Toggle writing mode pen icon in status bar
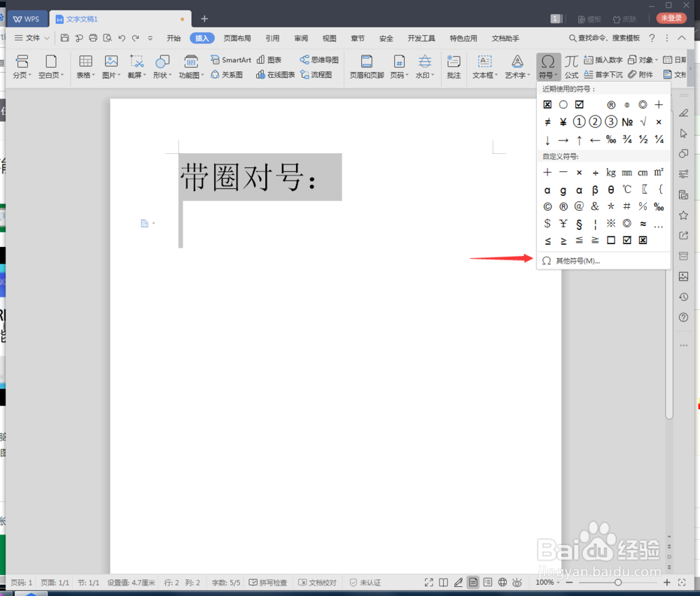This screenshot has width=700, height=596. [x=458, y=582]
